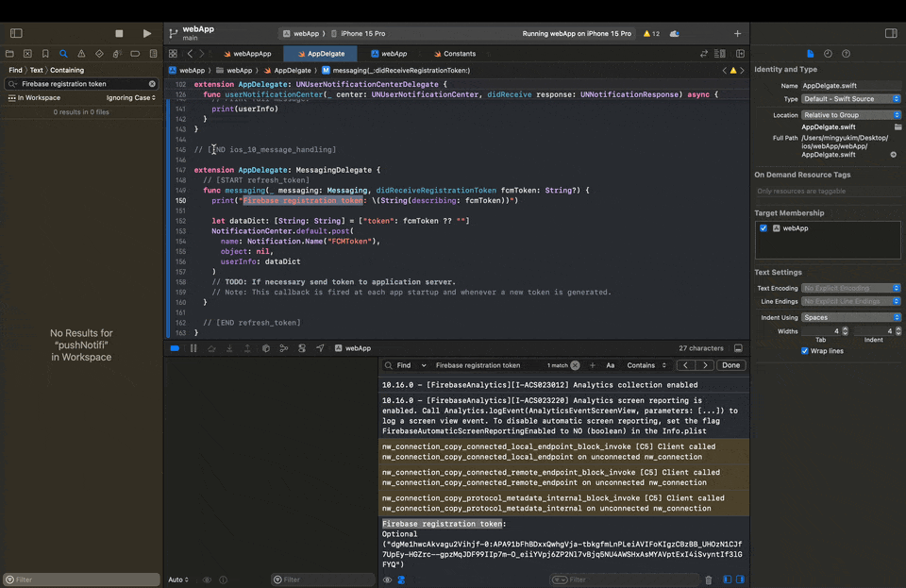906x588 pixels.
Task: Hide the debug area panel
Action: (738, 348)
